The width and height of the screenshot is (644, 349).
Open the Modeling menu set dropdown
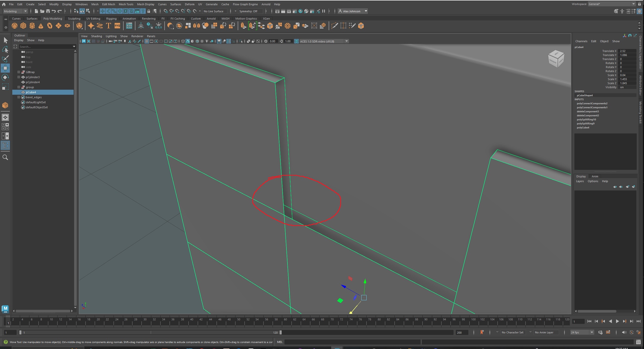tap(15, 11)
